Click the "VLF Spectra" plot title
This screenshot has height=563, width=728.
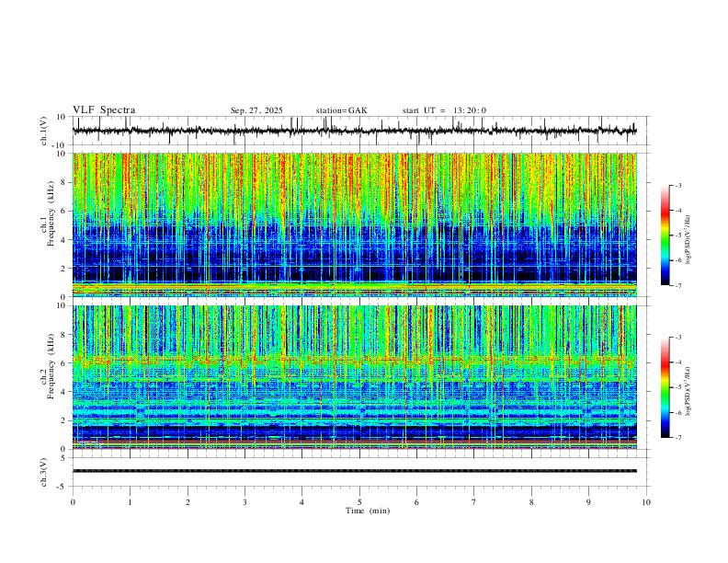[x=104, y=110]
